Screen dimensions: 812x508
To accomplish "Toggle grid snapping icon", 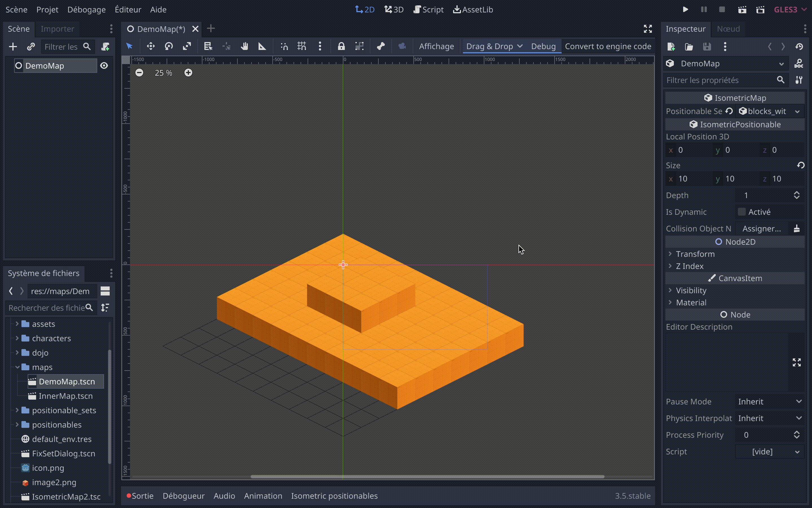I will [302, 46].
